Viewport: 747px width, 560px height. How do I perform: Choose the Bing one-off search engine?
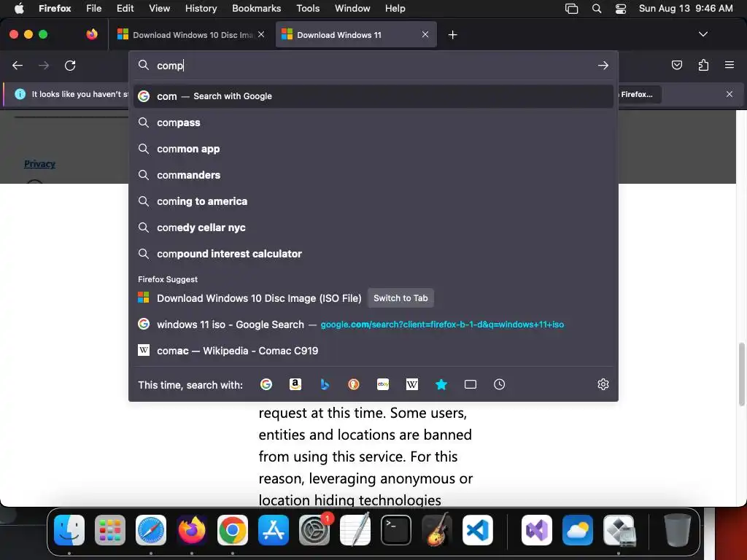[325, 384]
